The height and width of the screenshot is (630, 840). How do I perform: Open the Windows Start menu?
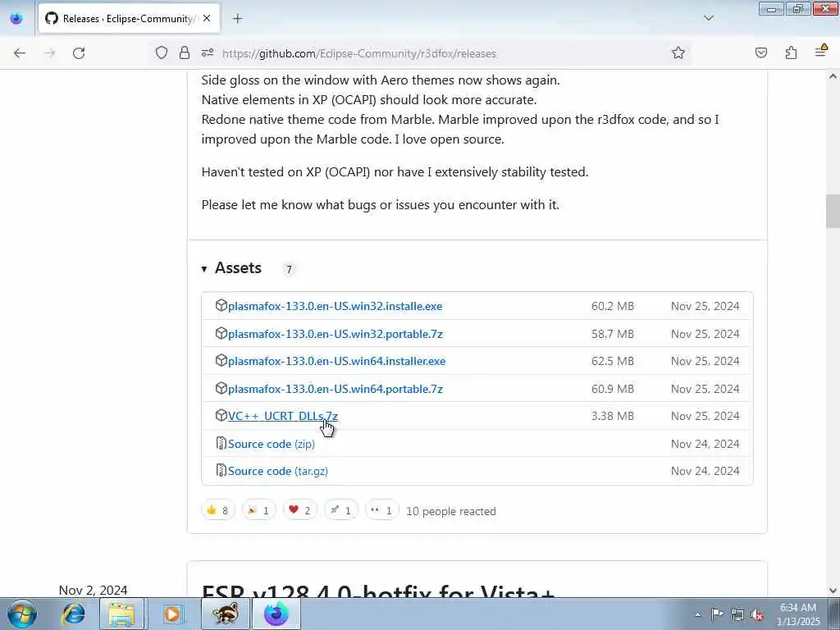(22, 614)
